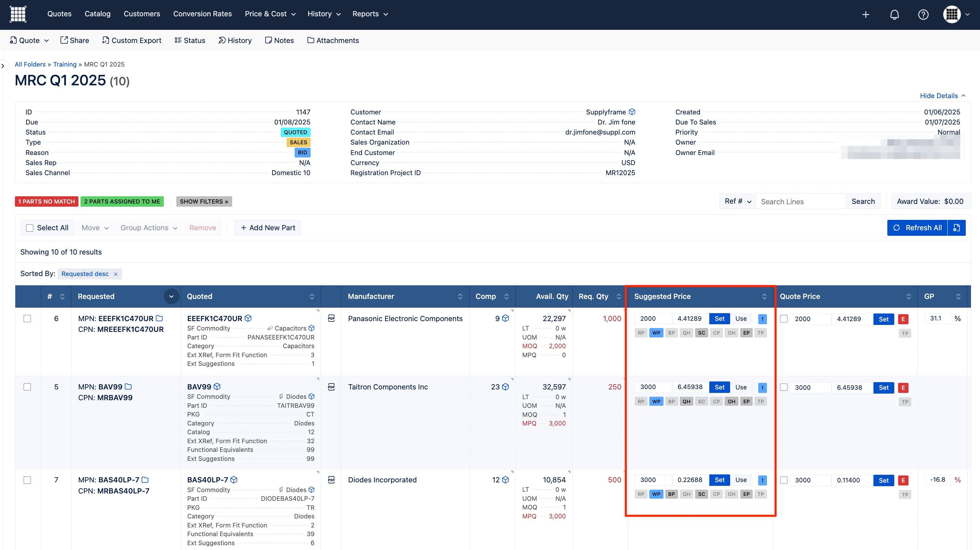Click cube icon beside quoted BAV99

click(x=217, y=387)
